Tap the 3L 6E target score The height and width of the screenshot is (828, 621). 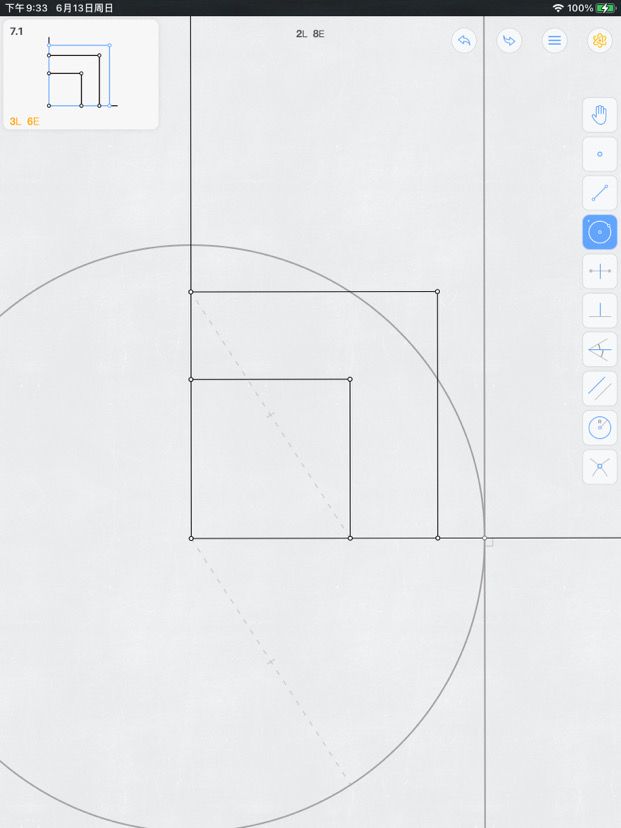point(24,121)
